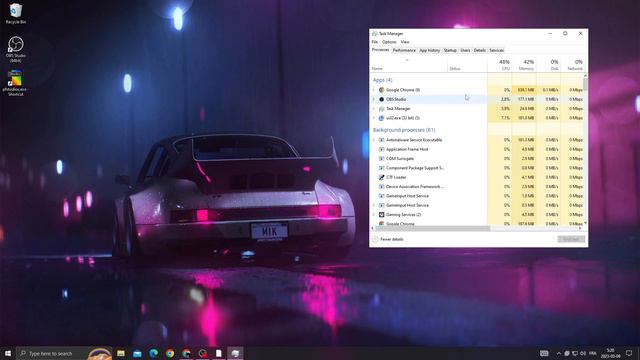The image size is (640, 360).
Task: Switch to App history tab
Action: coord(430,50)
